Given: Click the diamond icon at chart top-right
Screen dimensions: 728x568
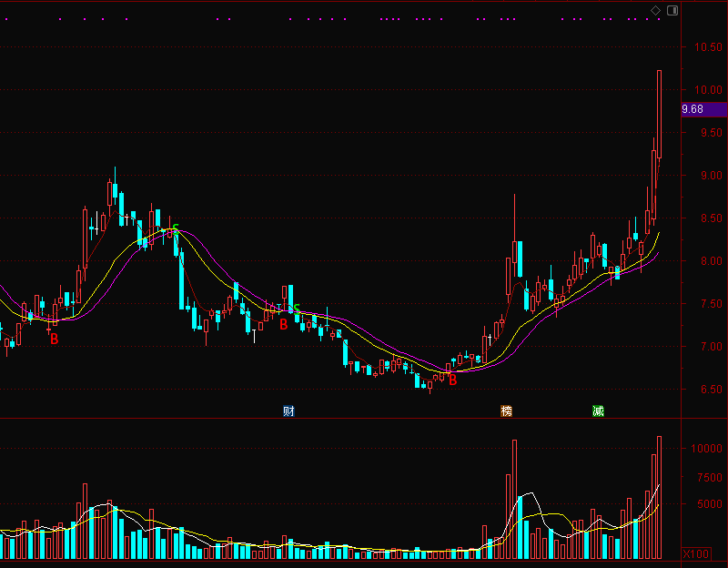Looking at the screenshot, I should [655, 10].
